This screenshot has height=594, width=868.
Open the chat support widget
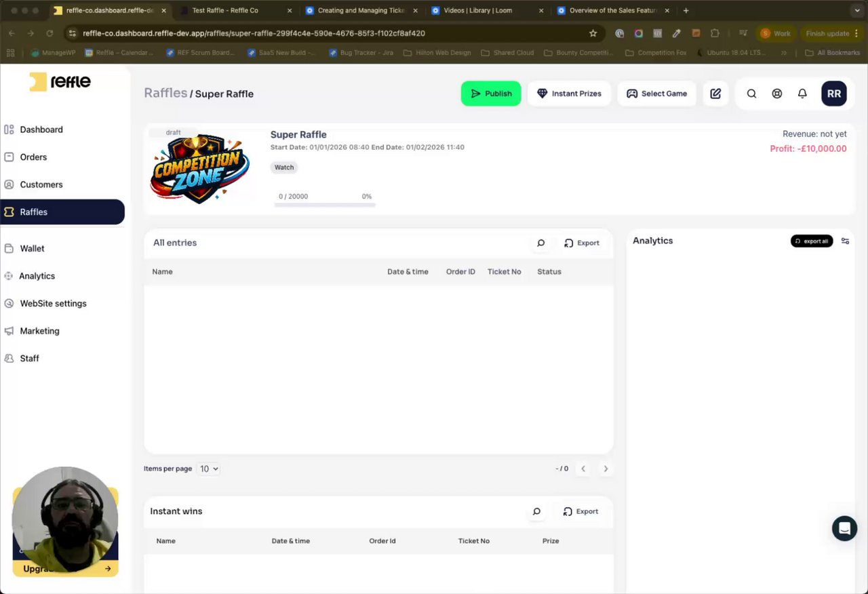coord(844,528)
